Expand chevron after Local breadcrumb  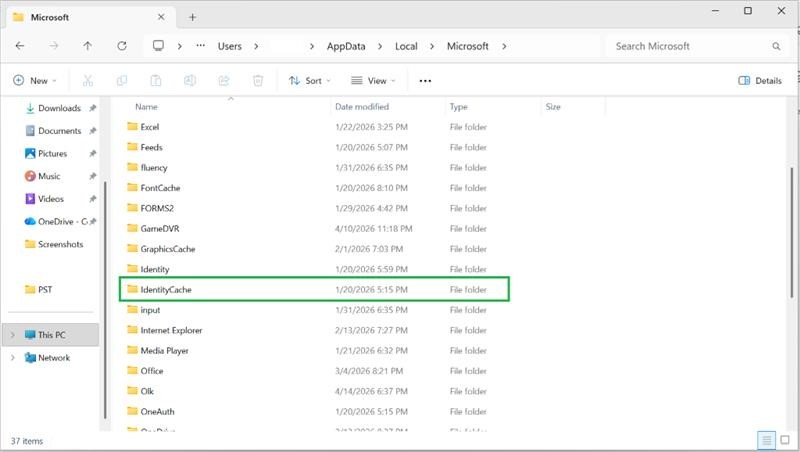(432, 46)
